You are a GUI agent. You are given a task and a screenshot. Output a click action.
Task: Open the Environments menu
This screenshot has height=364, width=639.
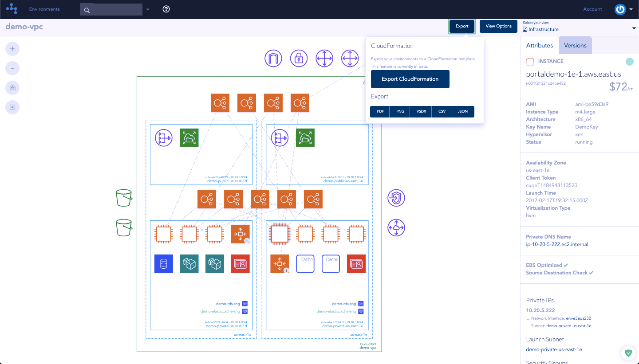tap(44, 9)
